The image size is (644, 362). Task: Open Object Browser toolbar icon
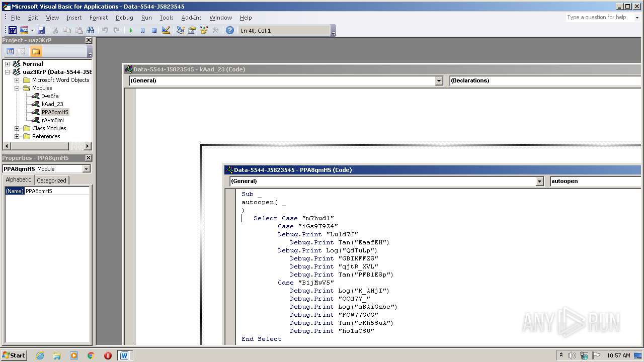pyautogui.click(x=204, y=30)
